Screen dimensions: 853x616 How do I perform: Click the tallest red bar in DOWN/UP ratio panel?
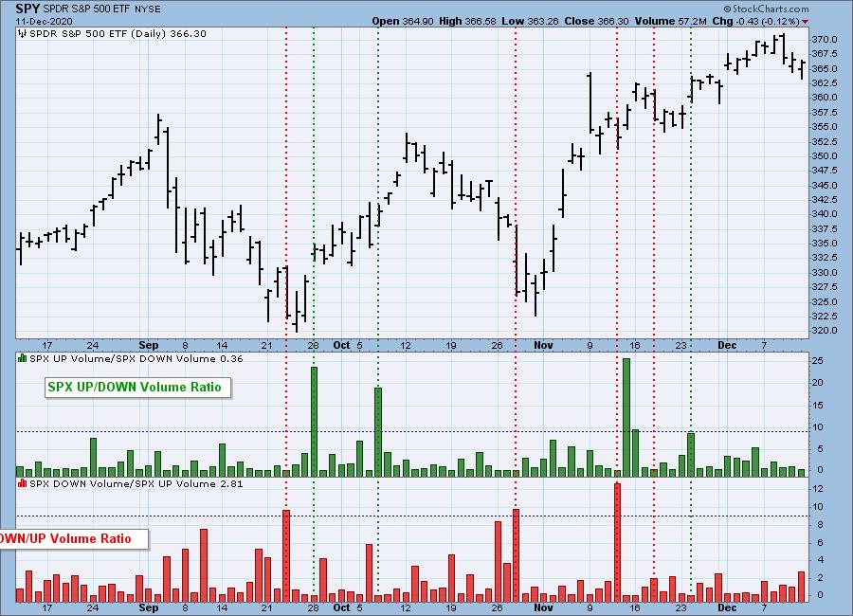[x=617, y=542]
